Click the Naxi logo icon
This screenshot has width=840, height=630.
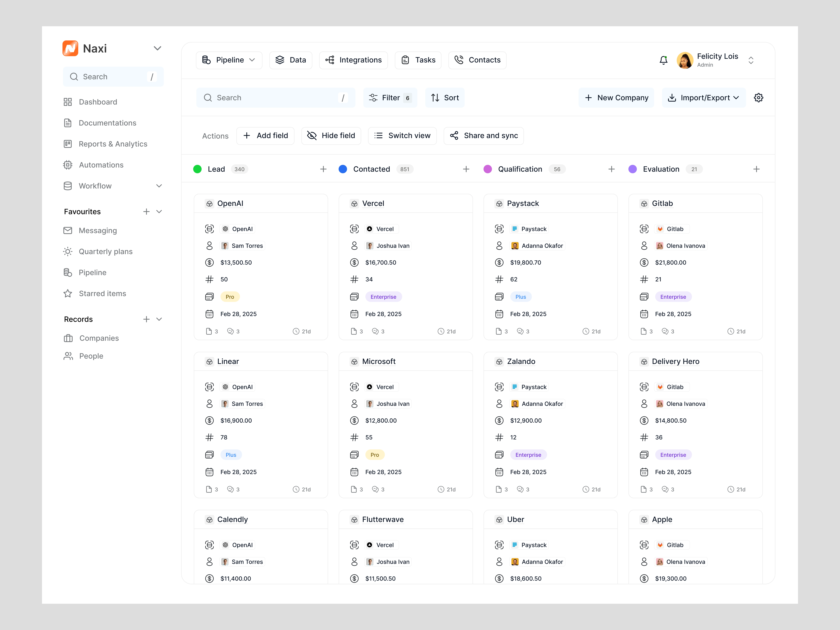coord(70,48)
